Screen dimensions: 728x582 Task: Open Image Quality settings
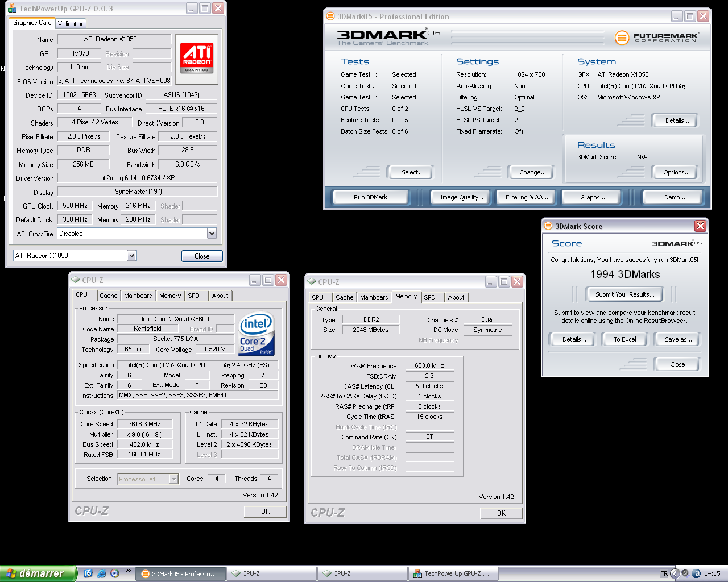point(461,197)
